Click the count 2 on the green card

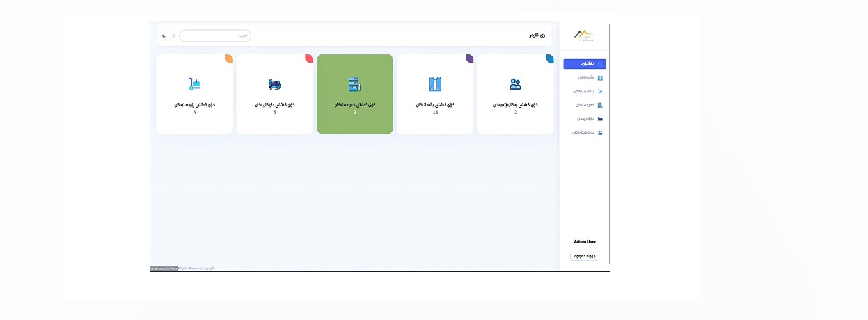click(x=355, y=112)
